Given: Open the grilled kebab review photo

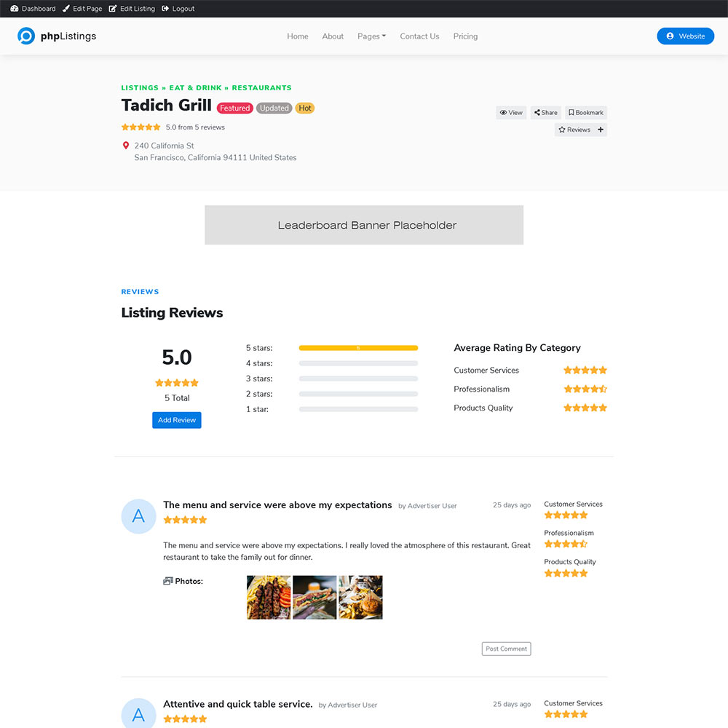Looking at the screenshot, I should click(269, 597).
